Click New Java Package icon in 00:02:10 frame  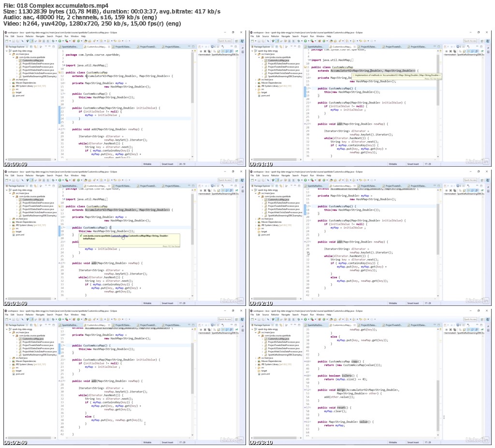(x=320, y=180)
